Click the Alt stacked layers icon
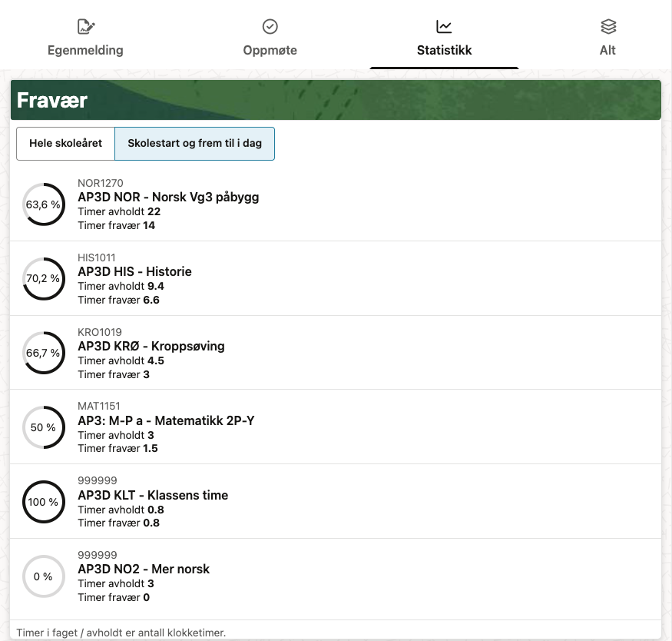The image size is (672, 641). (608, 27)
